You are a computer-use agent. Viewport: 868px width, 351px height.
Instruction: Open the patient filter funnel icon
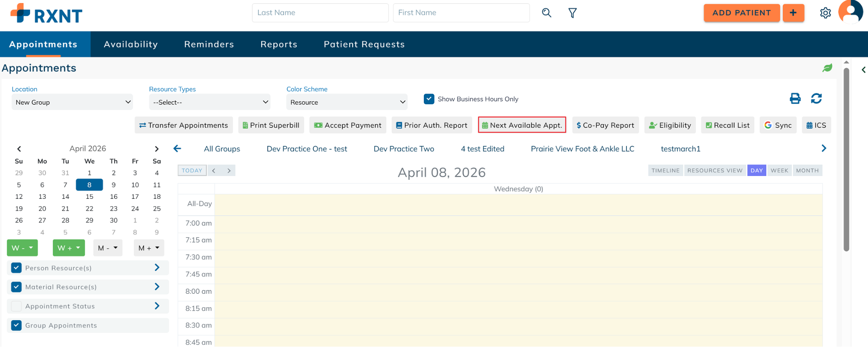coord(572,13)
